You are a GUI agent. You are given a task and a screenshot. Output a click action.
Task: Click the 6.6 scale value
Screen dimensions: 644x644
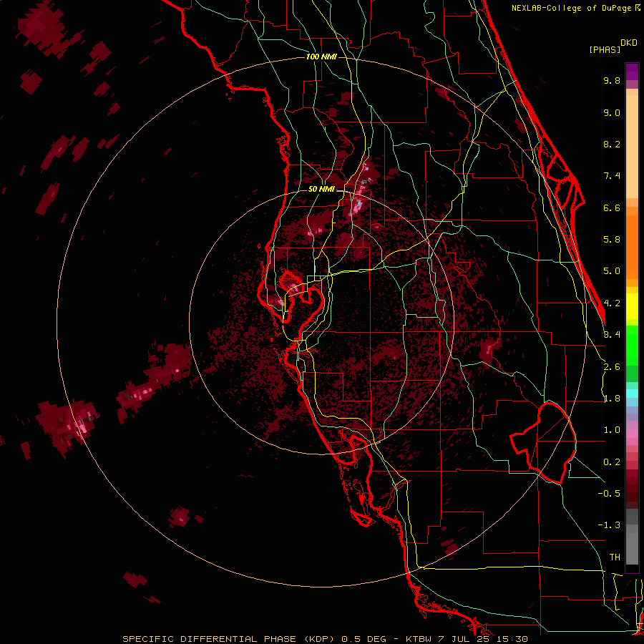point(612,208)
